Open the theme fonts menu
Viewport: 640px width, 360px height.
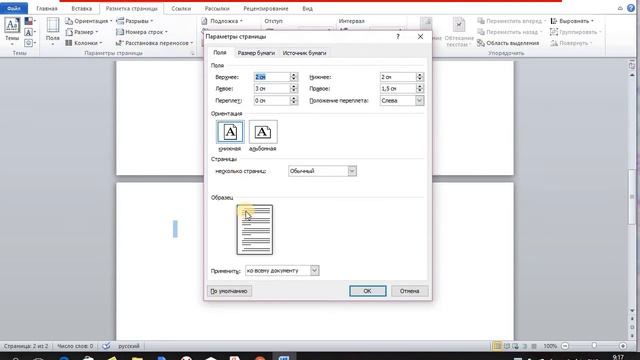pos(30,32)
